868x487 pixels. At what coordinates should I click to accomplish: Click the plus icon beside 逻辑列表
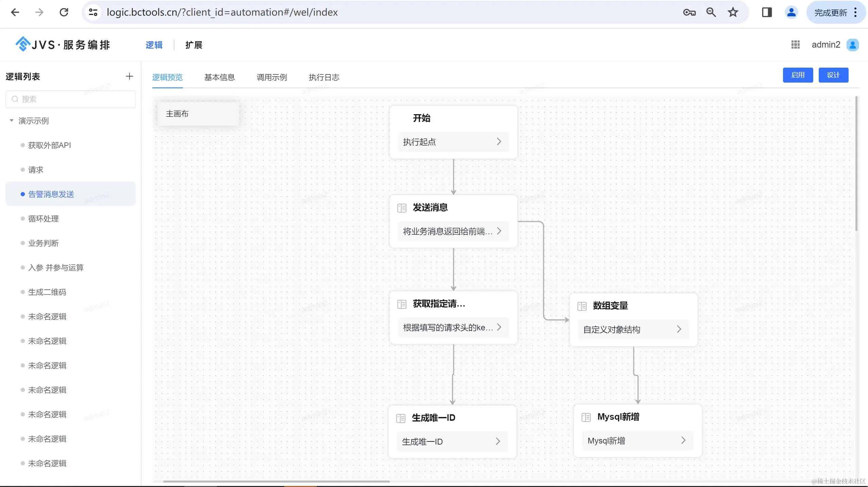(129, 76)
